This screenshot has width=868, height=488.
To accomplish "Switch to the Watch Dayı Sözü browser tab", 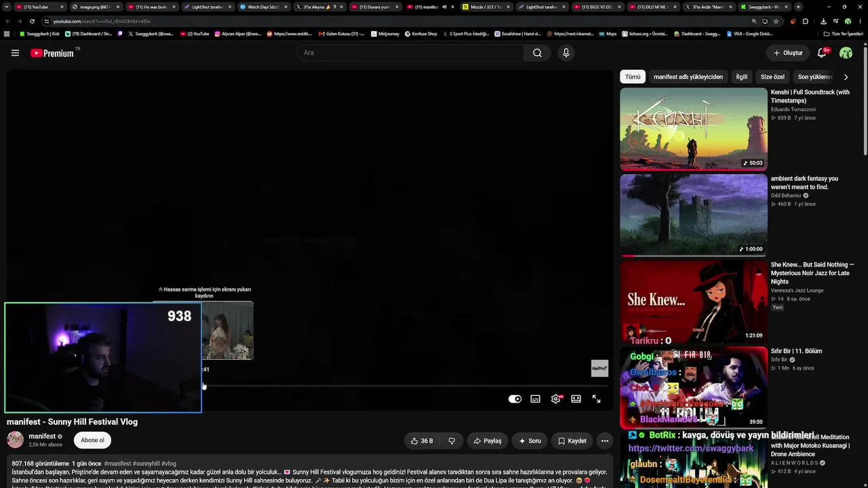I will pos(262,7).
